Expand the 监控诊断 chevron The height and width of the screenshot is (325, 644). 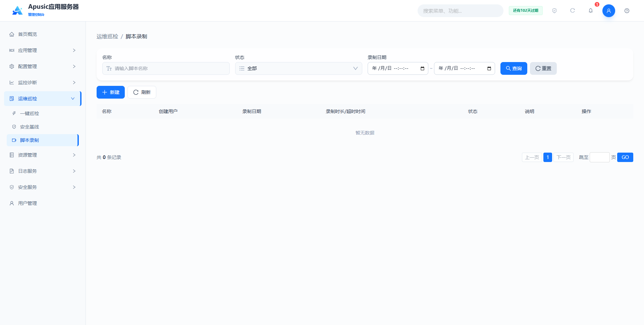[74, 83]
